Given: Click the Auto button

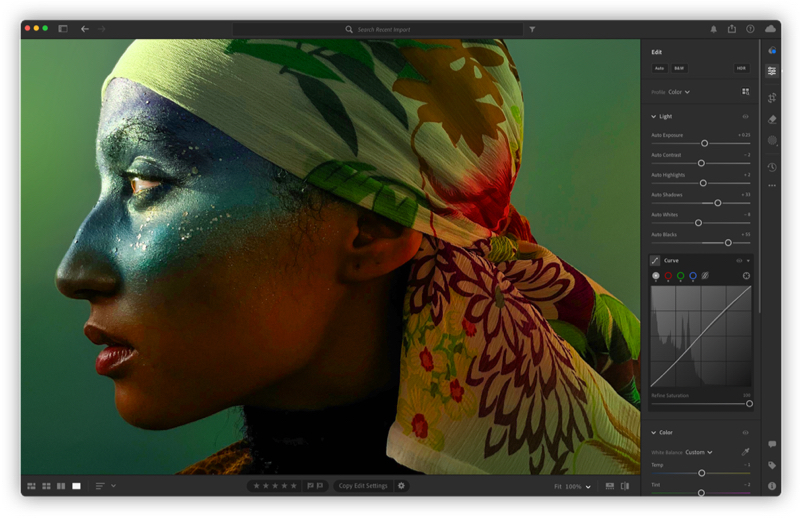Looking at the screenshot, I should coord(659,68).
